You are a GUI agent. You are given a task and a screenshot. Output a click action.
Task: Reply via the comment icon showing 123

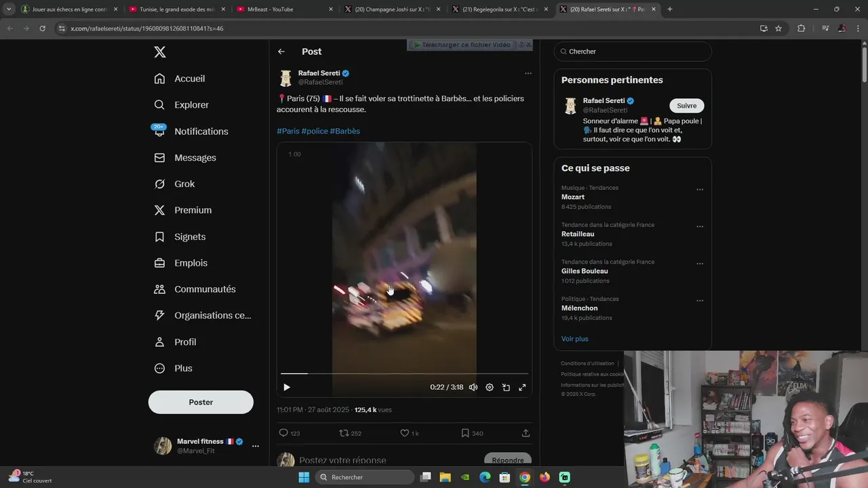click(x=290, y=433)
